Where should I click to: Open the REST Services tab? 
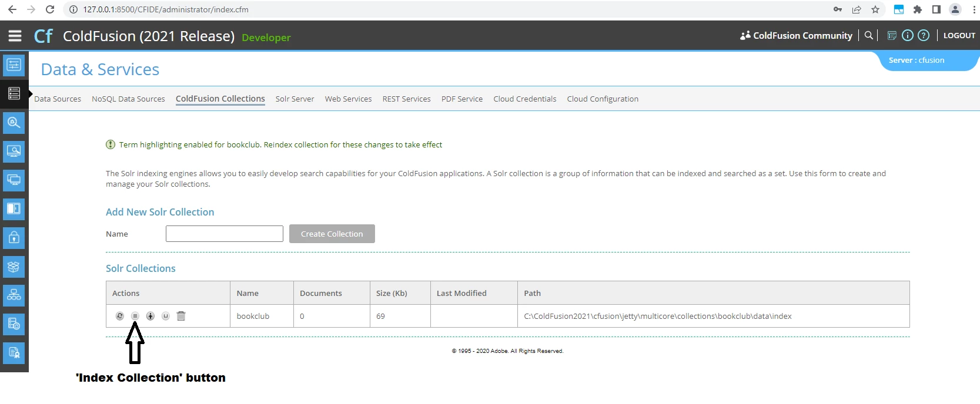(406, 99)
